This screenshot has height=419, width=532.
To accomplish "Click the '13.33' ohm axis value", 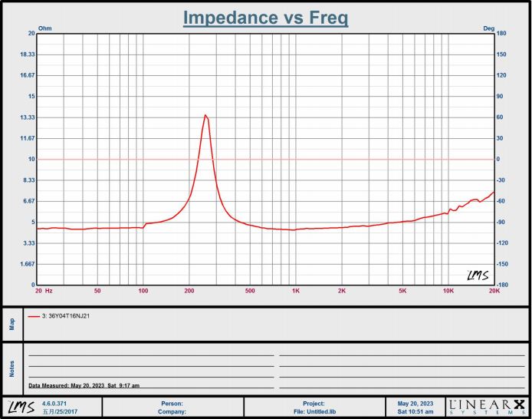I will pos(27,117).
